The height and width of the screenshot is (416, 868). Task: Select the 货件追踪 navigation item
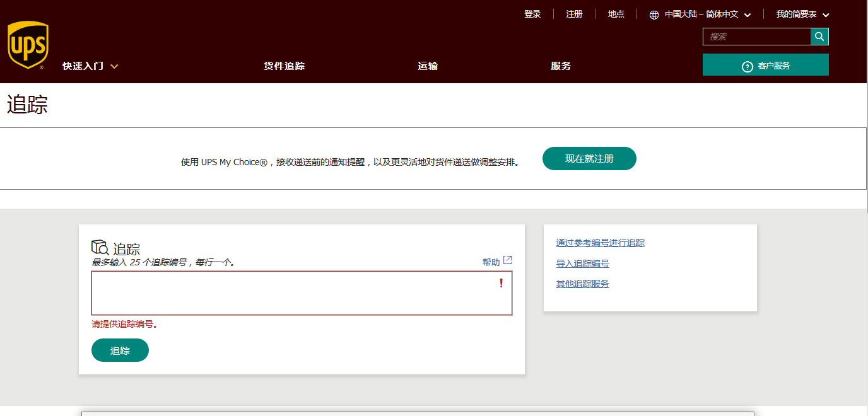(284, 66)
